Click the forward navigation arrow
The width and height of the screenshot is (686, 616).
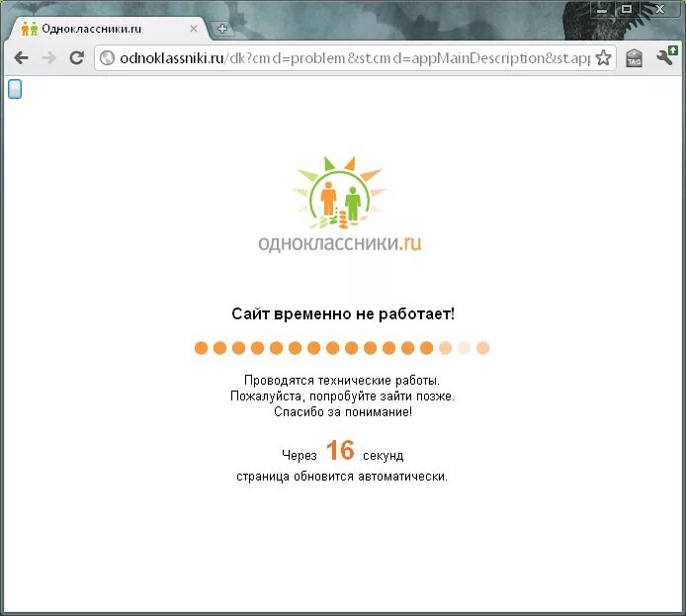tap(49, 57)
